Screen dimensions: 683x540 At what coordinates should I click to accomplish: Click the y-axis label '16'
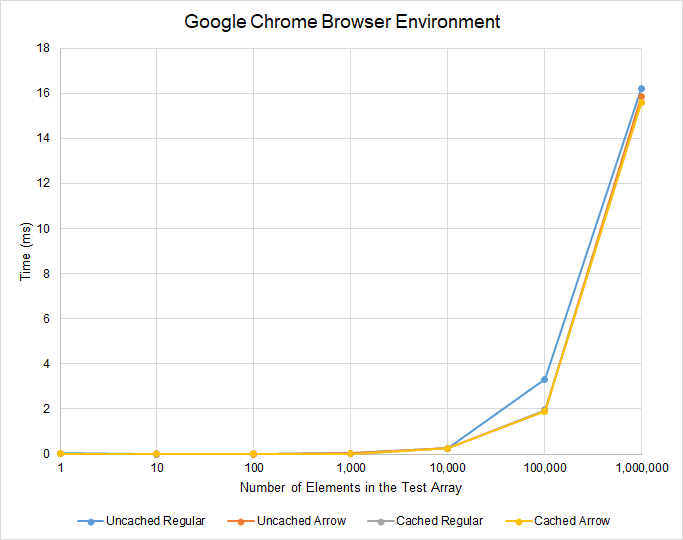(x=44, y=93)
